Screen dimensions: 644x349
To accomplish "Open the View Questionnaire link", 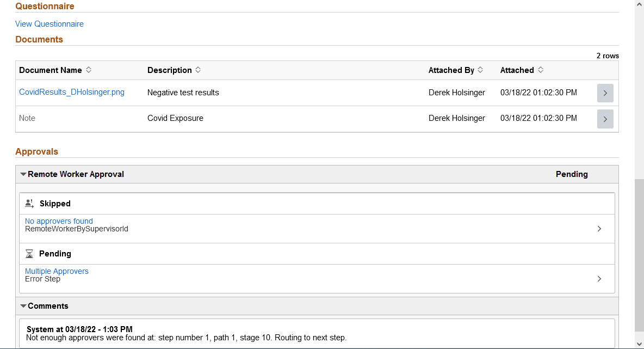I will click(x=49, y=23).
